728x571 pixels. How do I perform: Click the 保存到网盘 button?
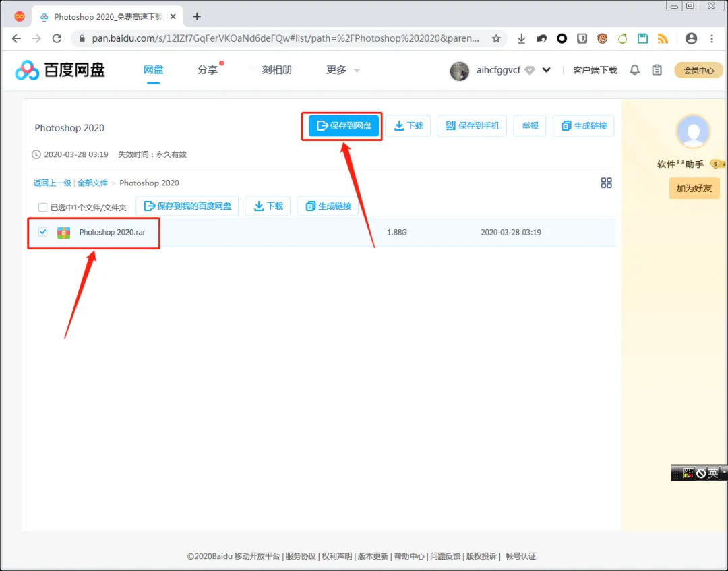[x=344, y=126]
